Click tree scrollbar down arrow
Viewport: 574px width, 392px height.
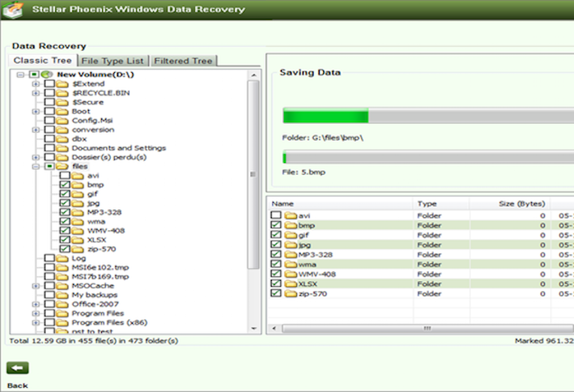click(x=254, y=329)
